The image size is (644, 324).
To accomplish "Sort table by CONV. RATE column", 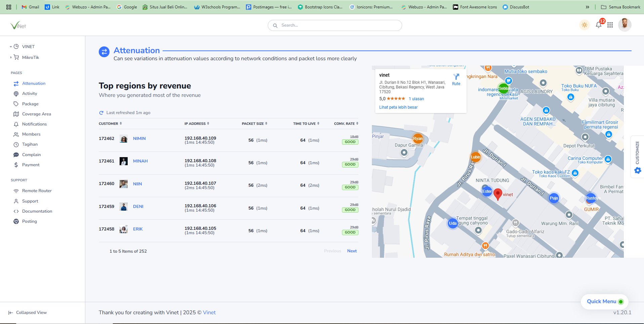I will click(x=346, y=123).
